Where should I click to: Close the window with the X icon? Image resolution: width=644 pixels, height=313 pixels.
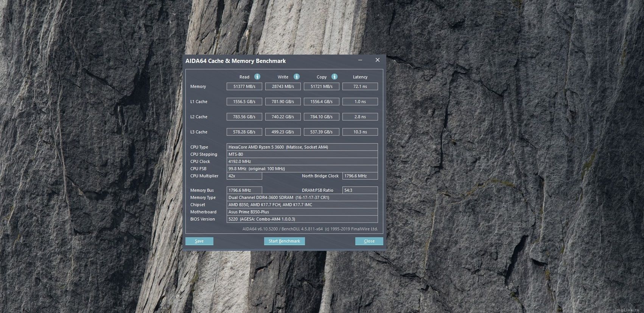[x=377, y=60]
